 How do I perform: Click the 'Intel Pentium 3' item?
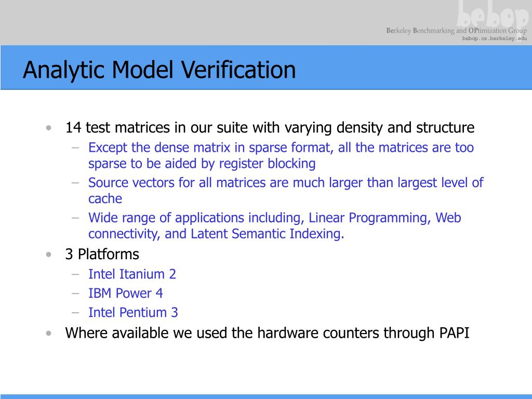[x=133, y=312]
